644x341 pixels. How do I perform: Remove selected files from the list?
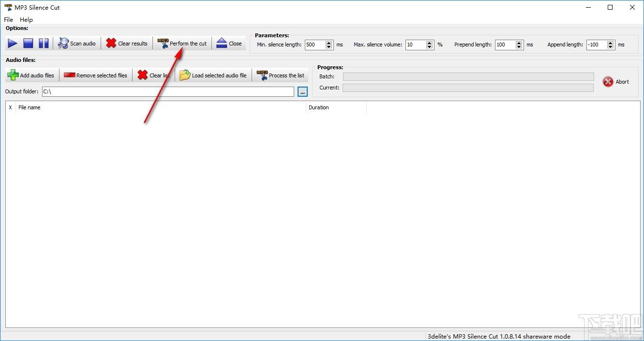coord(96,75)
